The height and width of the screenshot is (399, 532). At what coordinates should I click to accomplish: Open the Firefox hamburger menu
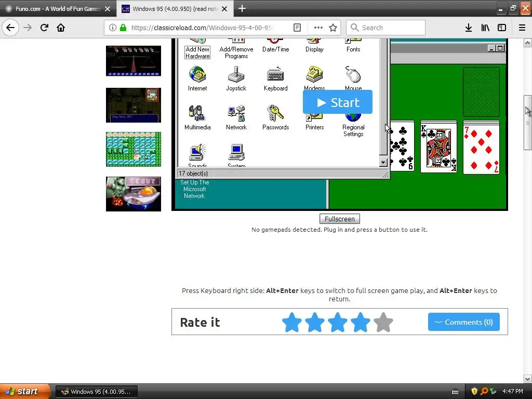(x=522, y=28)
